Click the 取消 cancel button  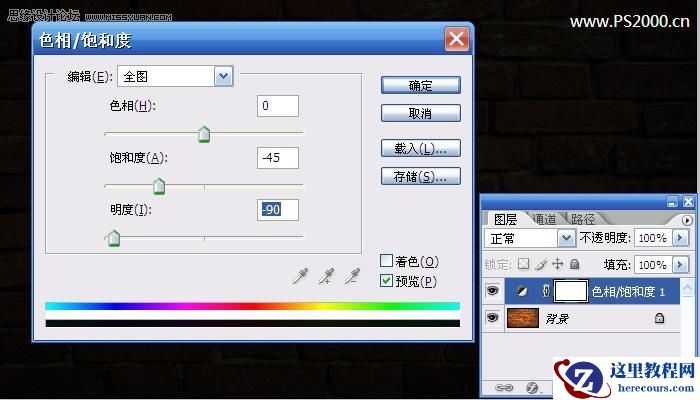tap(421, 113)
